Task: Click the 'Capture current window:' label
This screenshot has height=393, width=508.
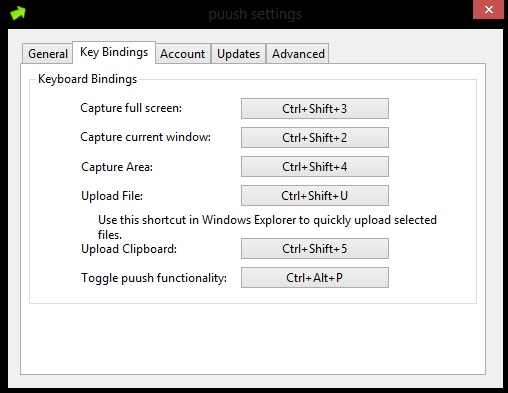Action: 146,137
